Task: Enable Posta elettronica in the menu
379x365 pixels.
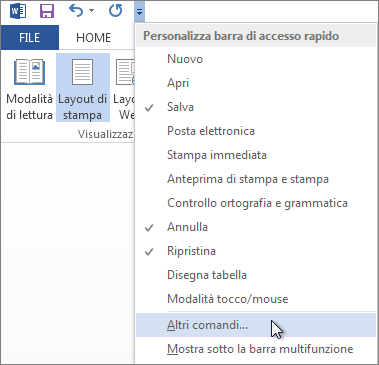Action: coord(256,131)
